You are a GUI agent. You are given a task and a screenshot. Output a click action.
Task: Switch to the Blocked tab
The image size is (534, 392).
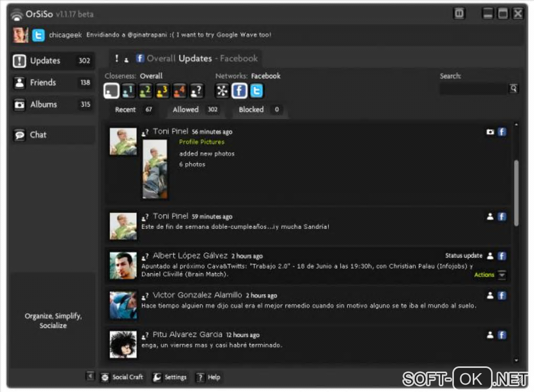(x=260, y=110)
